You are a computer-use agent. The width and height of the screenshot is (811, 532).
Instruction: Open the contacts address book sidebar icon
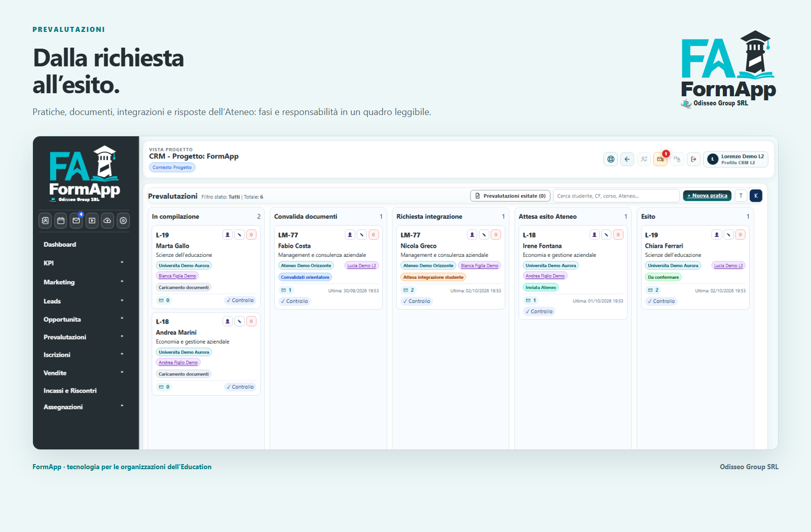45,220
